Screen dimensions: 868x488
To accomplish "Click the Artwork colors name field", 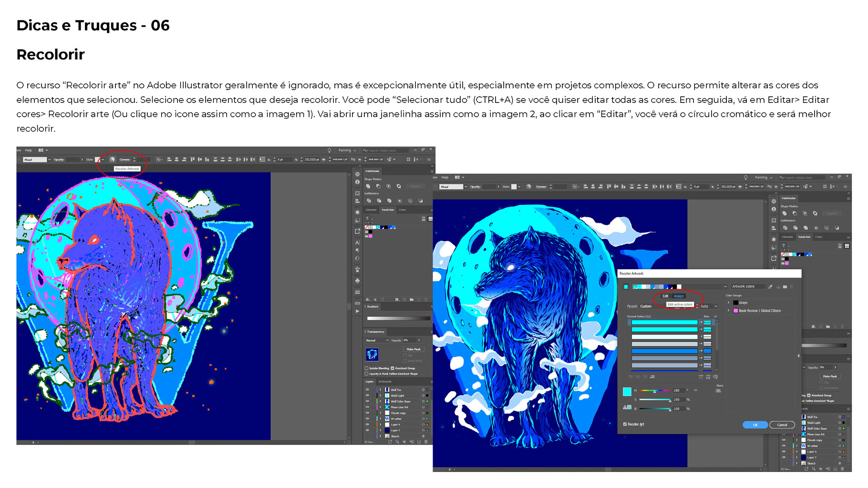I will [x=748, y=286].
